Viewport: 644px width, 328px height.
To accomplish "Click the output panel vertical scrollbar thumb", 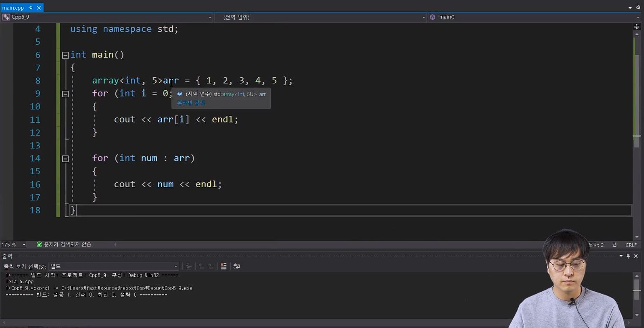I will tap(637, 289).
